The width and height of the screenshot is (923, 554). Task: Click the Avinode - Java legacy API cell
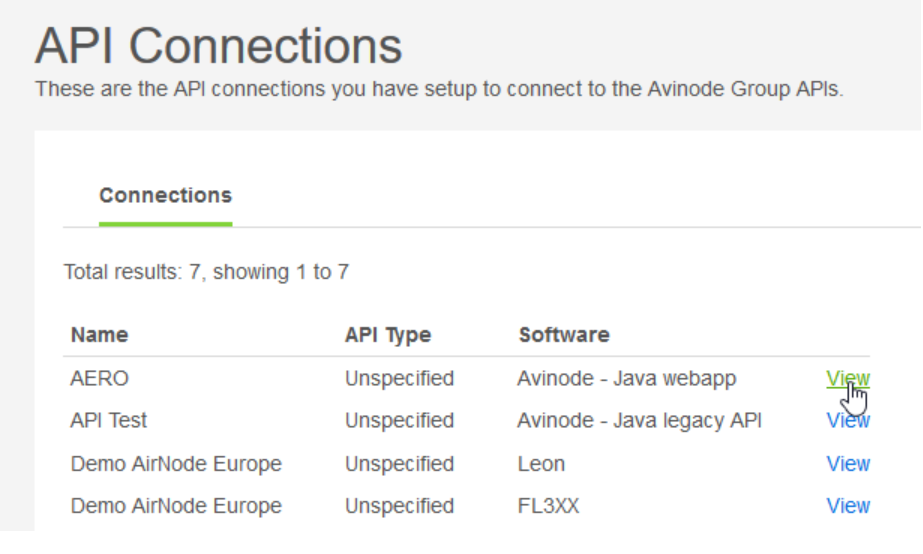click(x=639, y=420)
